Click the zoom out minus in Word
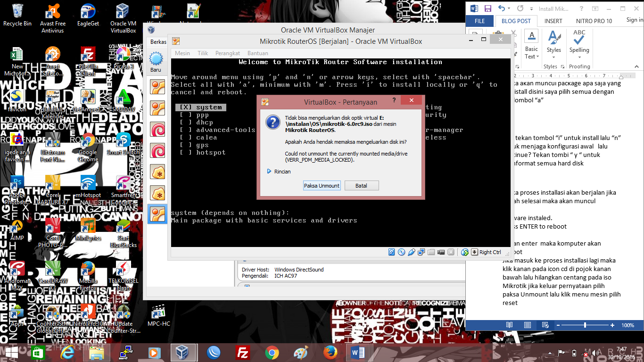This screenshot has width=644, height=362. (x=558, y=325)
